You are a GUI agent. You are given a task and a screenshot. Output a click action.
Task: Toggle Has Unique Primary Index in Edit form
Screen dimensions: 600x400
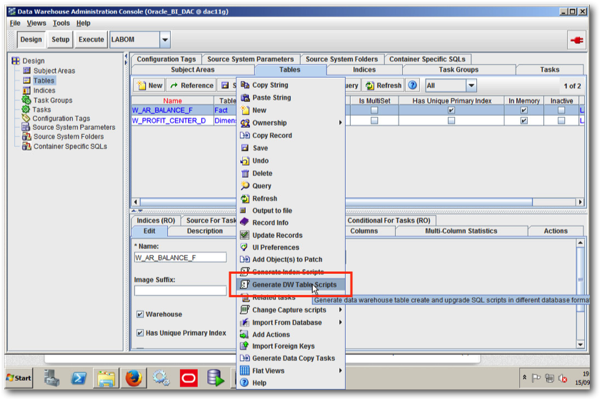(140, 333)
